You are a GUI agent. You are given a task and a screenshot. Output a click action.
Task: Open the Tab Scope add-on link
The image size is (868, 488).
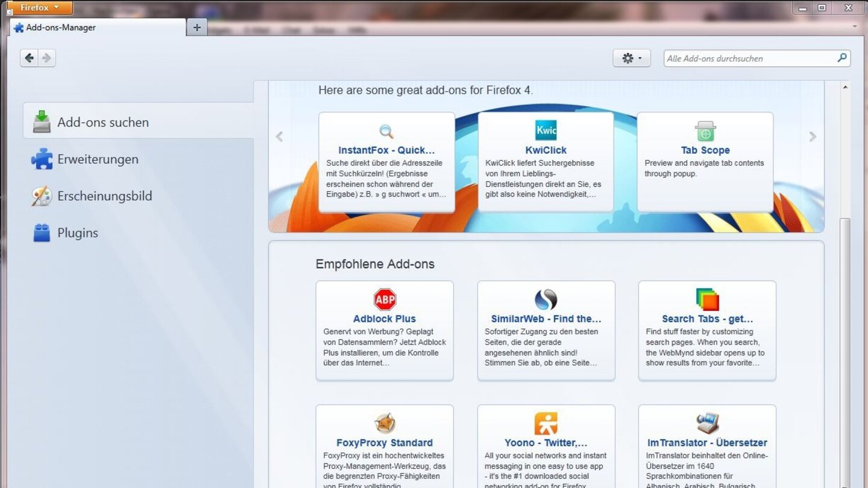tap(705, 150)
